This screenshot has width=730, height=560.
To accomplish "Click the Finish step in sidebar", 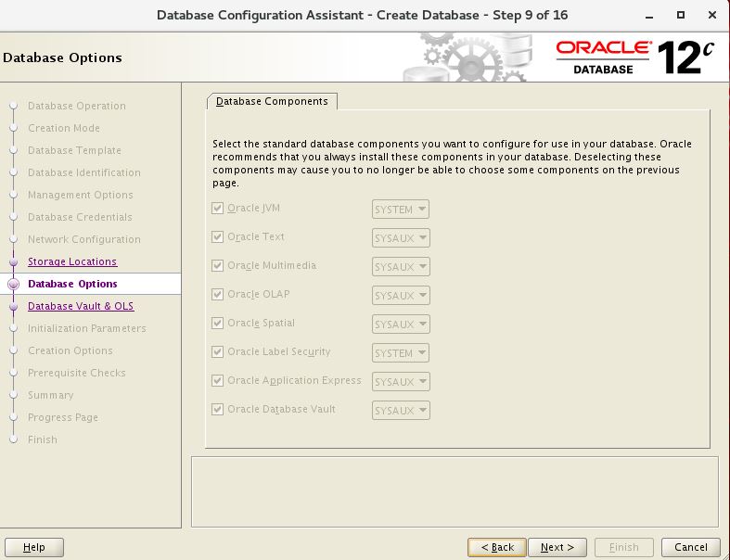I will [x=43, y=439].
